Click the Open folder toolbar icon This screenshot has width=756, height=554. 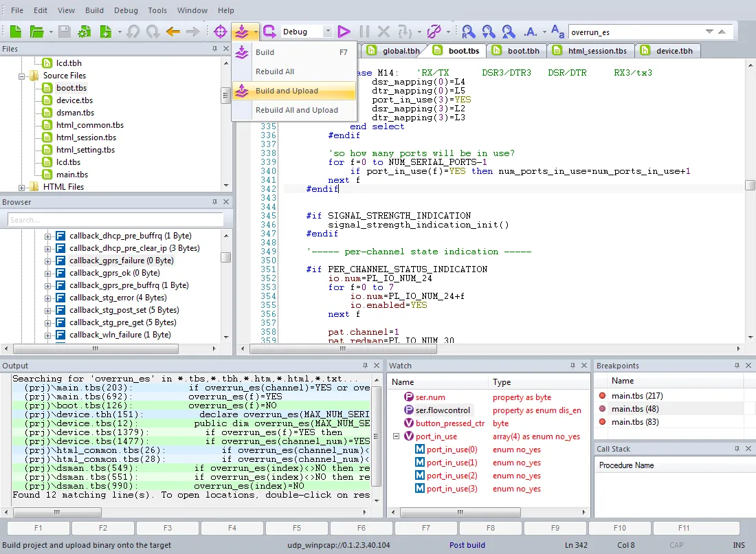click(x=36, y=32)
